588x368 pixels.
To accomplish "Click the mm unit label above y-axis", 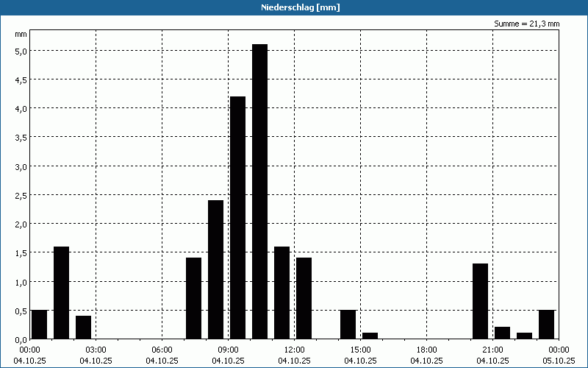I will 21,34.
